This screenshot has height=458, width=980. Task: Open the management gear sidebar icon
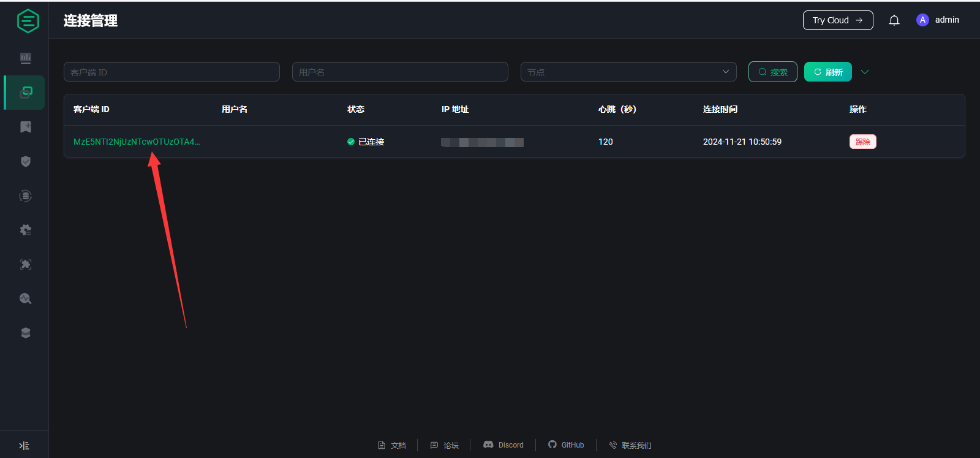click(26, 230)
